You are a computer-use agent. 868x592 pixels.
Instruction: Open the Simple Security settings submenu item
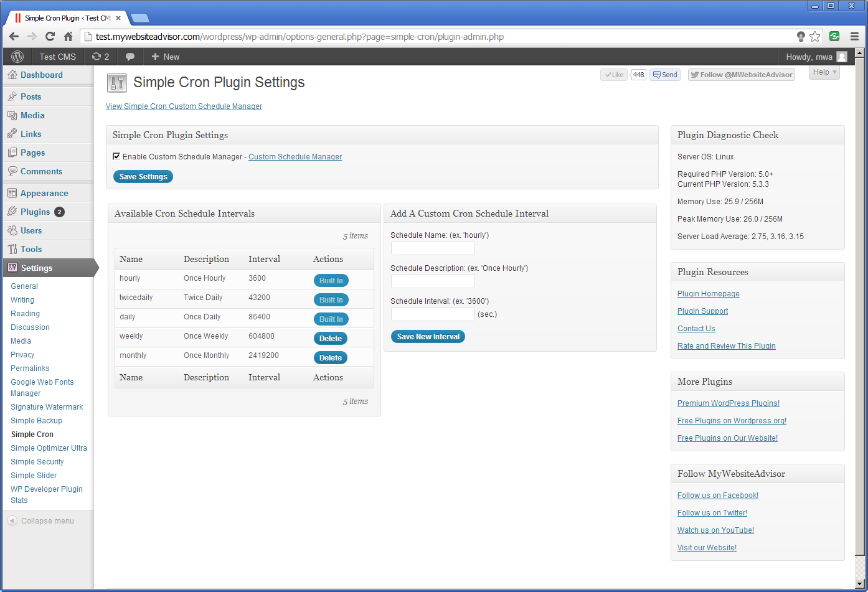tap(37, 462)
